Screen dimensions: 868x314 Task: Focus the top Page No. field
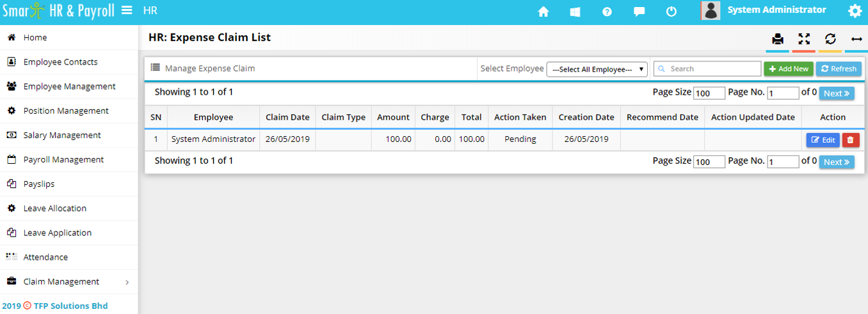(784, 93)
